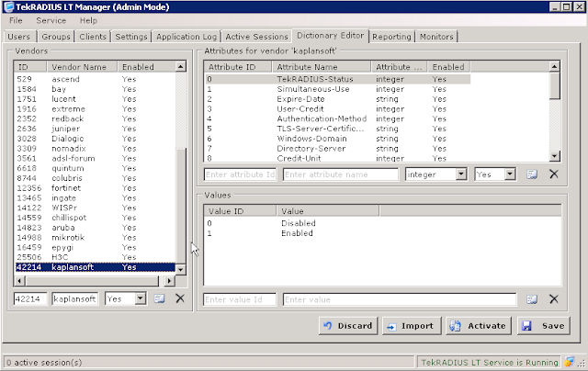The image size is (588, 371).
Task: Open the Service menu
Action: pos(51,20)
